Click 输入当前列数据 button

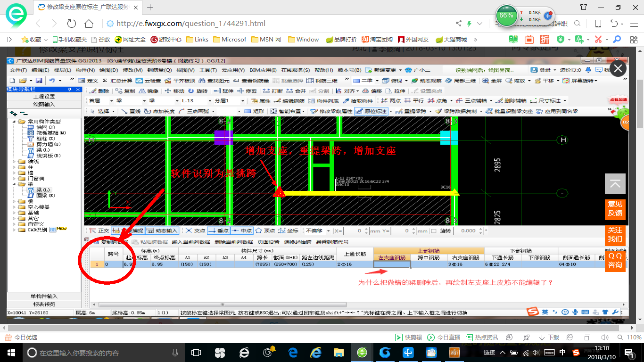pyautogui.click(x=191, y=242)
